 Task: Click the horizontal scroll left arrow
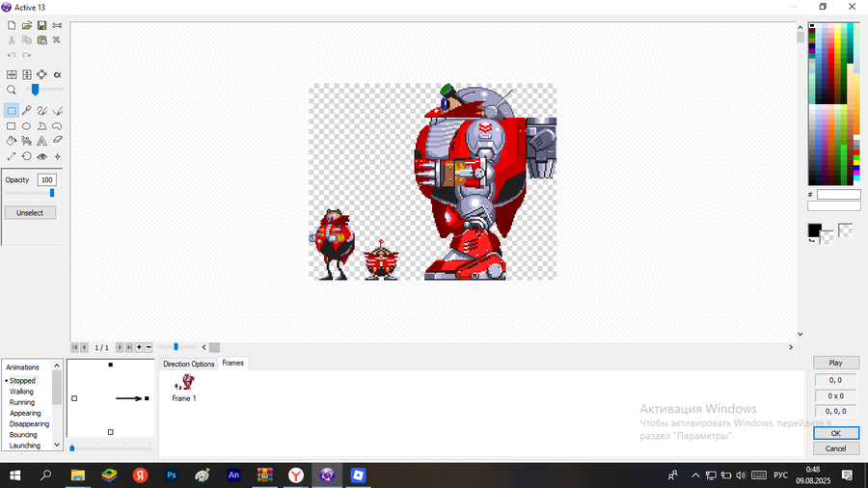click(203, 347)
